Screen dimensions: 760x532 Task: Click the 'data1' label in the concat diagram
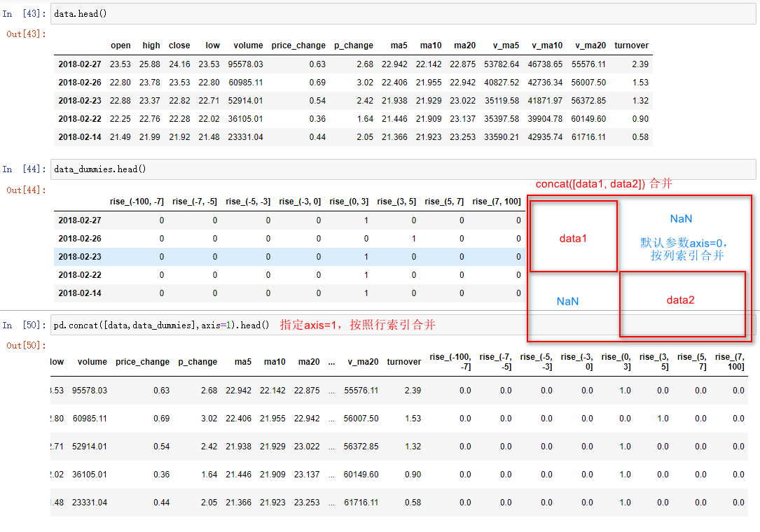pyautogui.click(x=573, y=239)
